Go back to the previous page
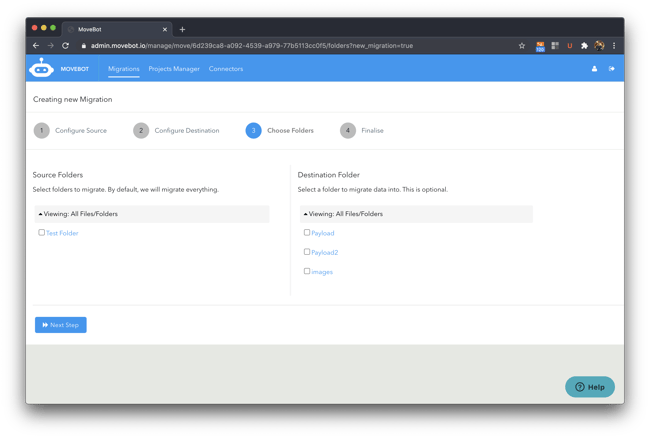 [x=36, y=45]
